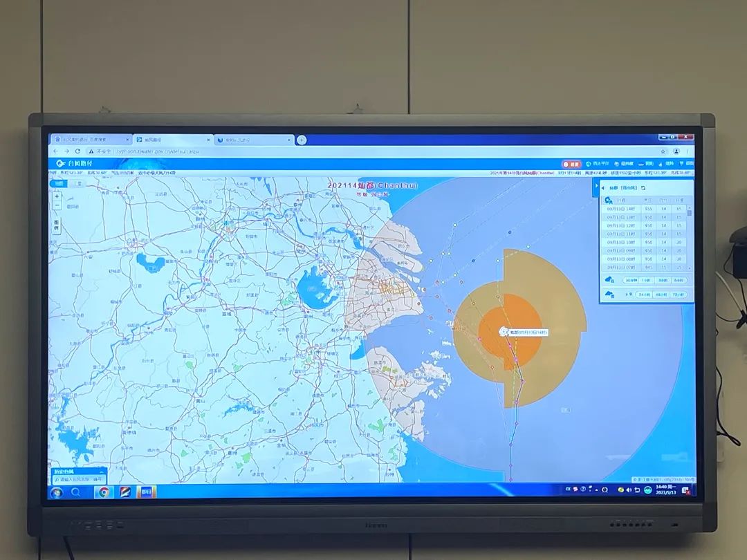Viewport: 747px width, 560px height.
Task: Click the rainfall forecast cloud icon
Action: (x=609, y=295)
